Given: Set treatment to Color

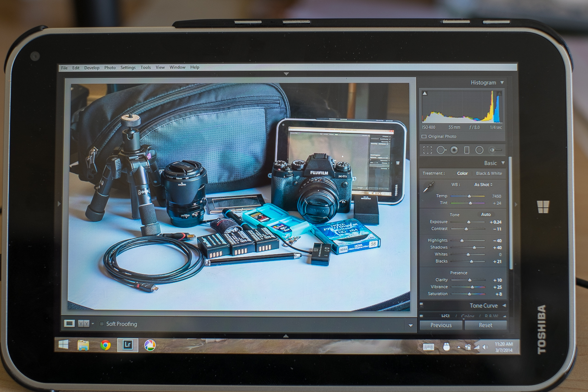Looking at the screenshot, I should tap(463, 173).
